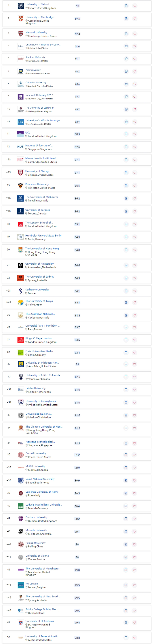The height and width of the screenshot is (644, 154).
Task: Click NUS logo thumbnail
Action: tap(21, 147)
